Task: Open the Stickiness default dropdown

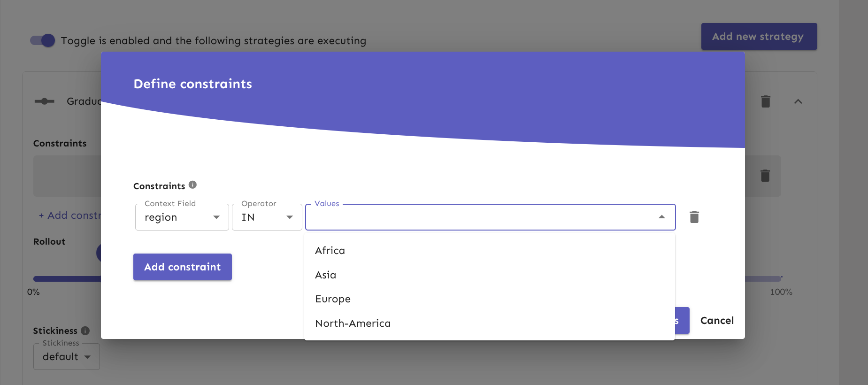Action: tap(66, 357)
